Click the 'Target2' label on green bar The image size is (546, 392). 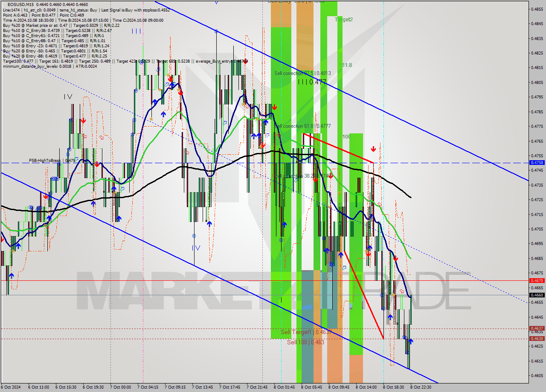[x=344, y=20]
